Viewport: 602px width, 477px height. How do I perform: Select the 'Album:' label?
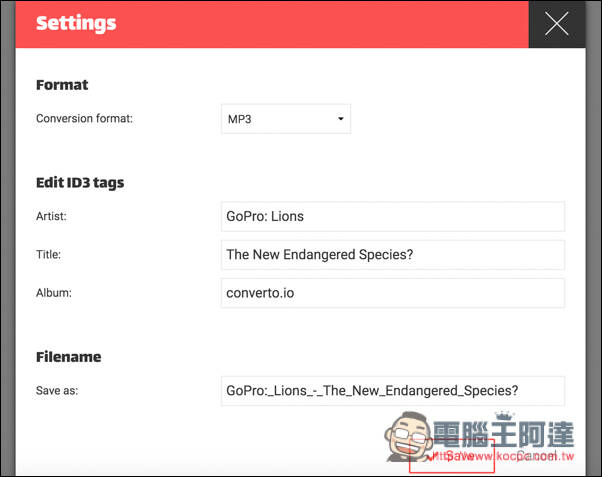(x=54, y=293)
